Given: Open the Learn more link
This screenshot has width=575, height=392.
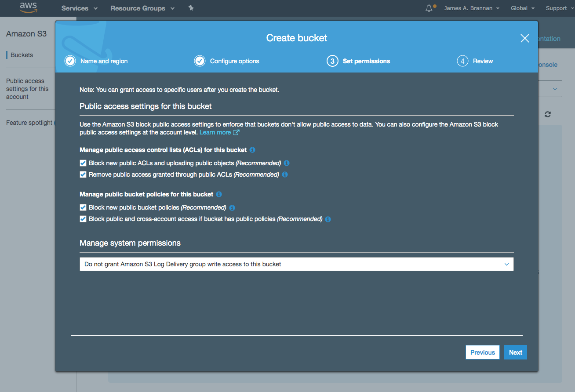Looking at the screenshot, I should (x=215, y=132).
